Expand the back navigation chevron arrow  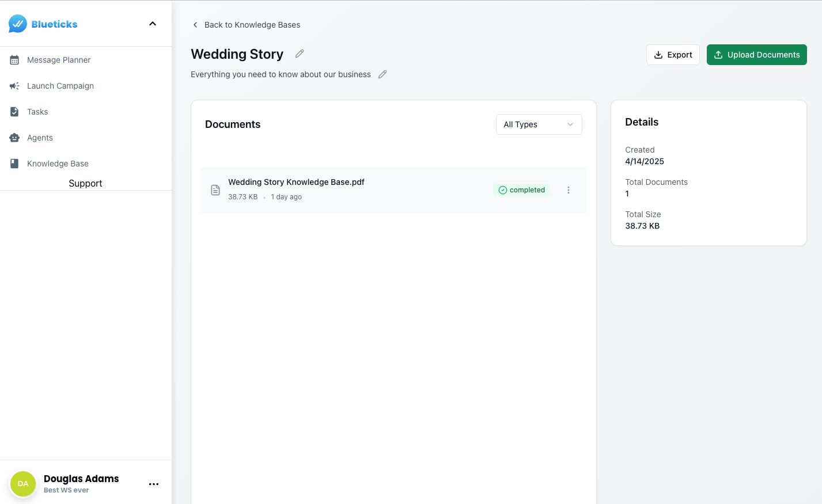tap(195, 25)
